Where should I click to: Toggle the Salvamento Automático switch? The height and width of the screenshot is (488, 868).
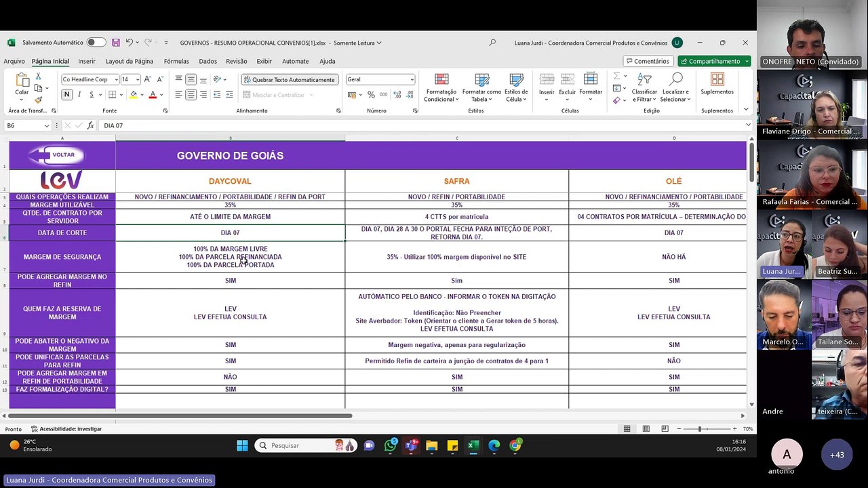(96, 43)
